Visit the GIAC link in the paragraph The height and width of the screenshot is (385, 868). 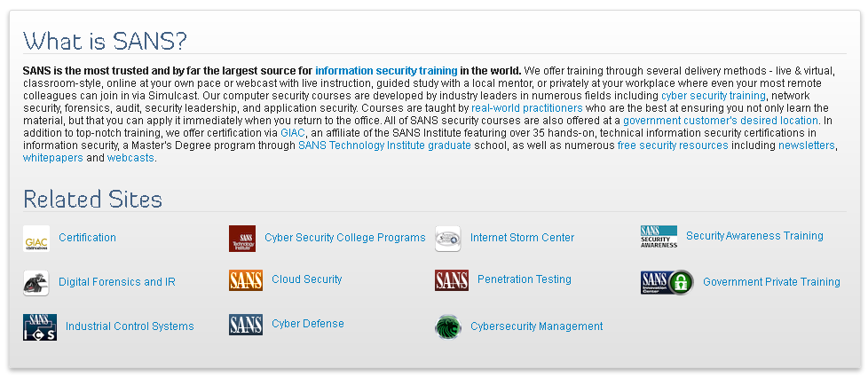click(x=292, y=132)
